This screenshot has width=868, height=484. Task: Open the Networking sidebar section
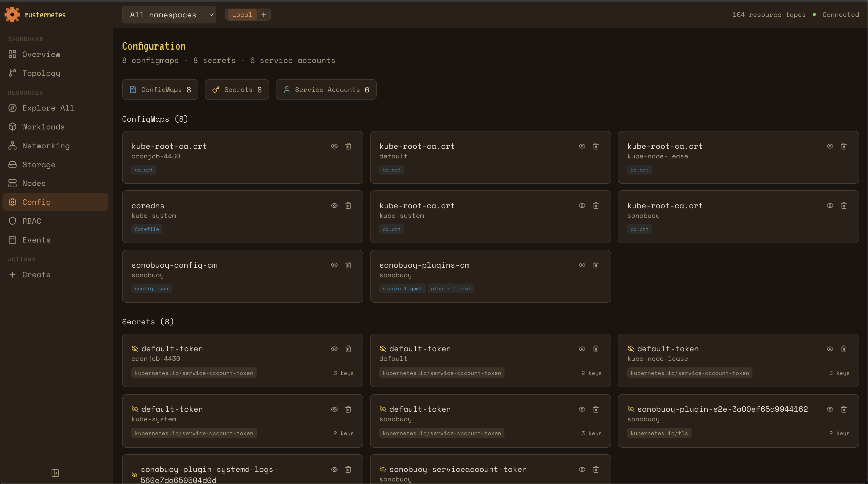pos(46,146)
